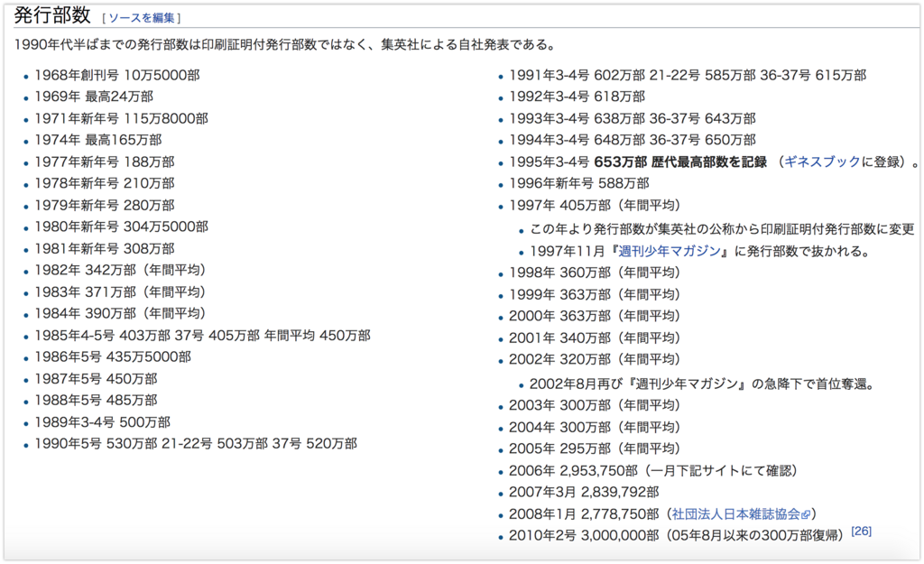Image resolution: width=924 pixels, height=564 pixels.
Task: Click the bold 653万部 歴代最高部数を記録 text
Action: 680,162
